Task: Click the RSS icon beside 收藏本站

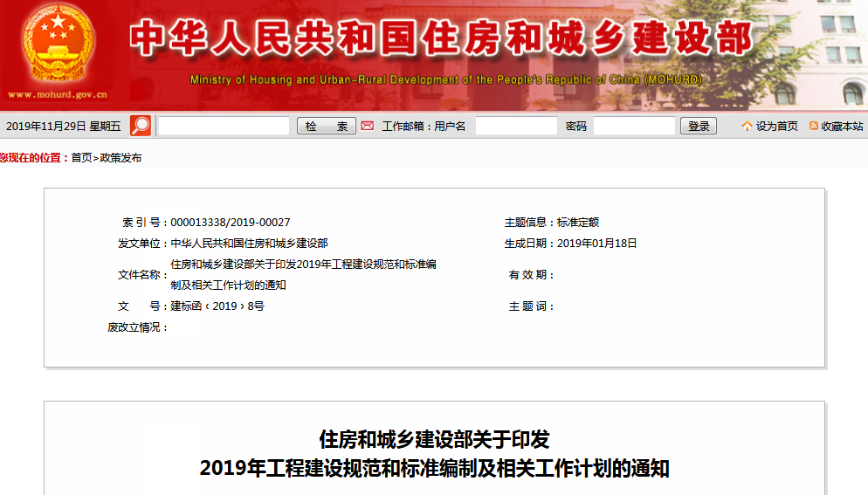Action: [x=814, y=127]
